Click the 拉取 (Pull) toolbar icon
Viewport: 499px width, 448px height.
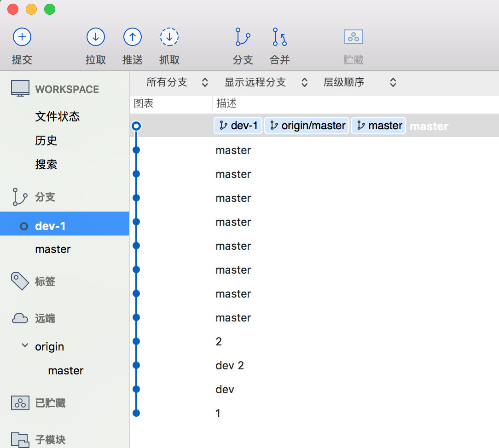95,37
